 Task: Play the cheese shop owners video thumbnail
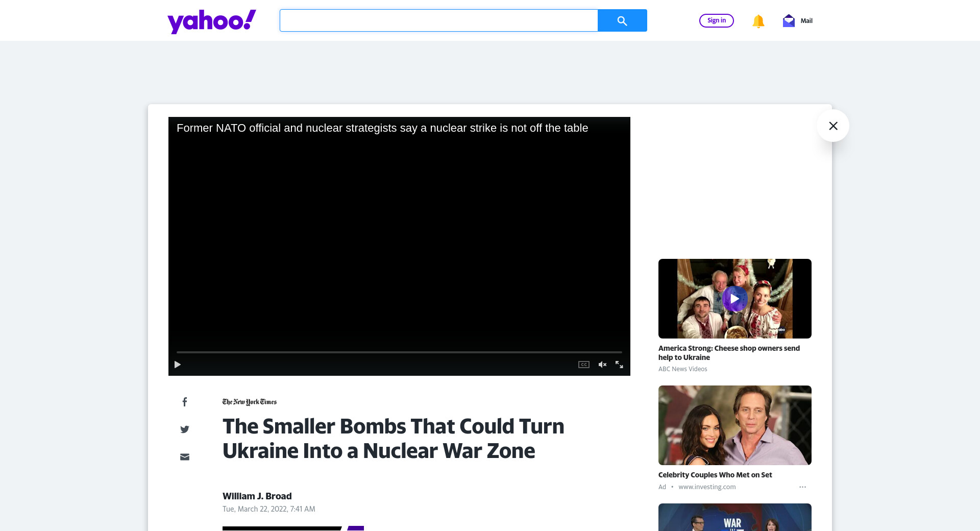[734, 299]
